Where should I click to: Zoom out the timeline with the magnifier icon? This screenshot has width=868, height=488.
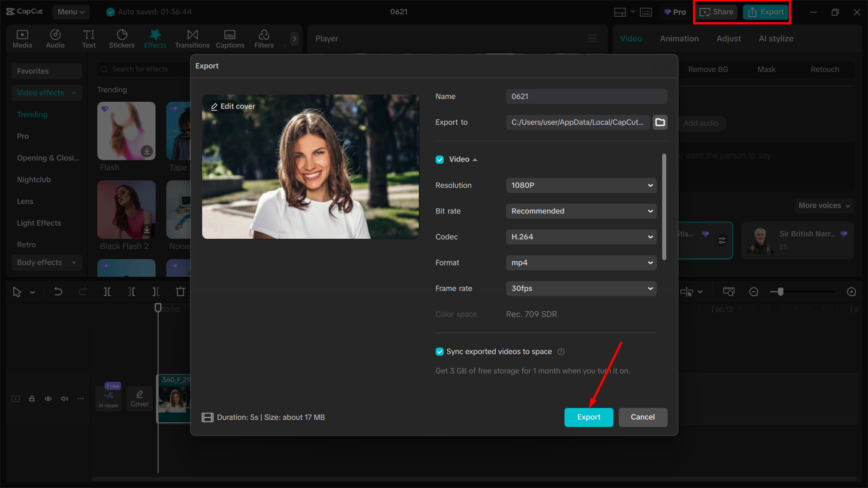pos(754,292)
